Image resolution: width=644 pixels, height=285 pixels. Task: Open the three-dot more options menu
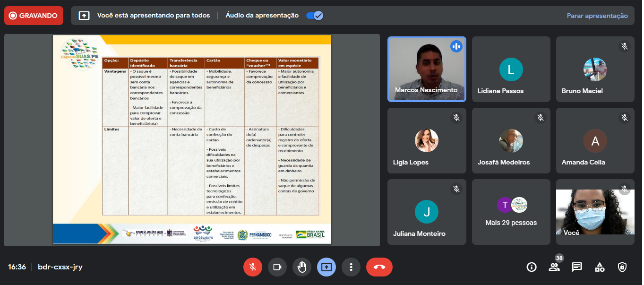click(351, 267)
